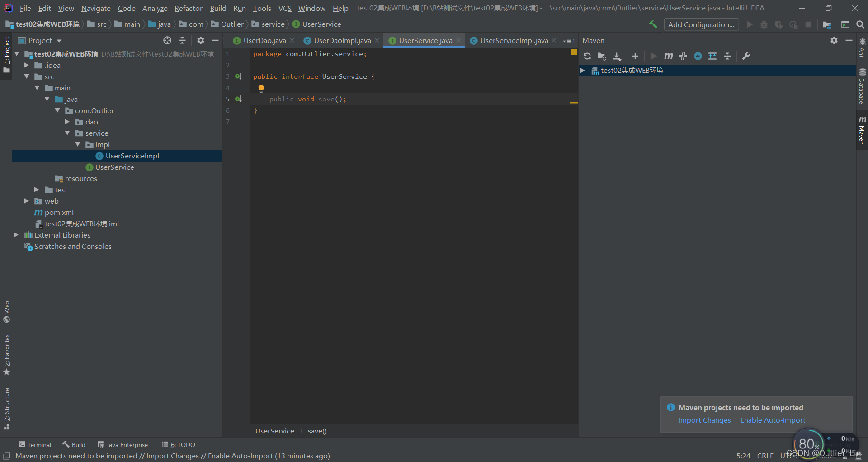Open the TODO tool window
The width and height of the screenshot is (868, 462).
pos(179,445)
